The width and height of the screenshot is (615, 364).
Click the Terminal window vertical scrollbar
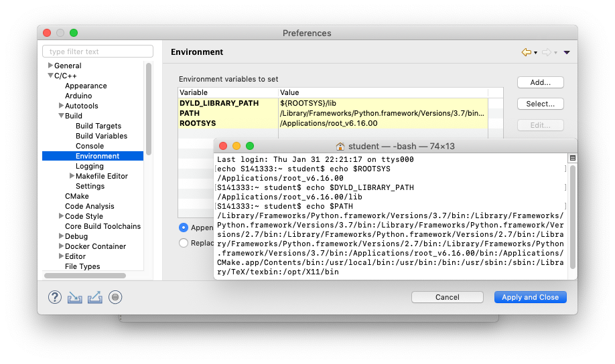(x=573, y=216)
